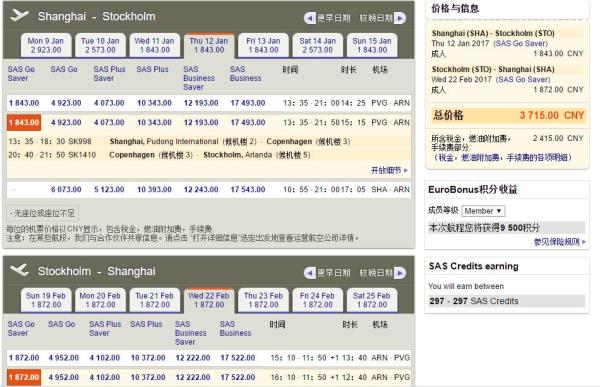Click the SAS Go Saver column header in outbound table
The height and width of the screenshot is (387, 600).
21,73
